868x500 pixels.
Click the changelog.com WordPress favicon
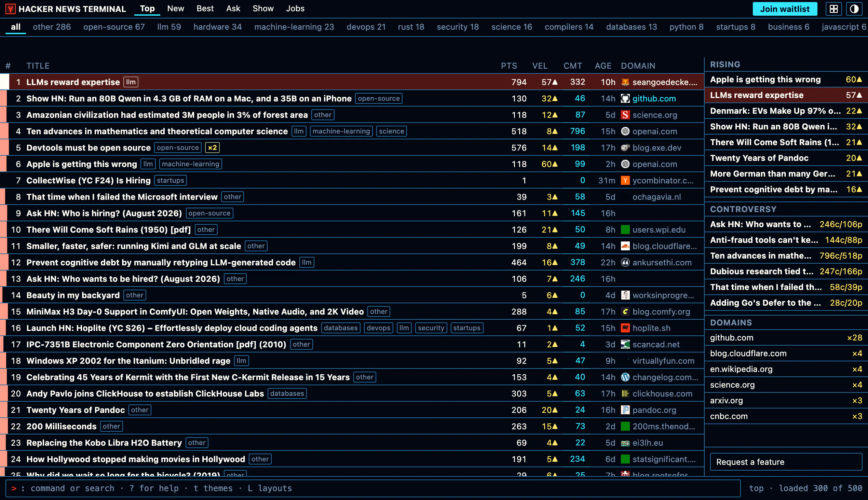click(x=625, y=377)
